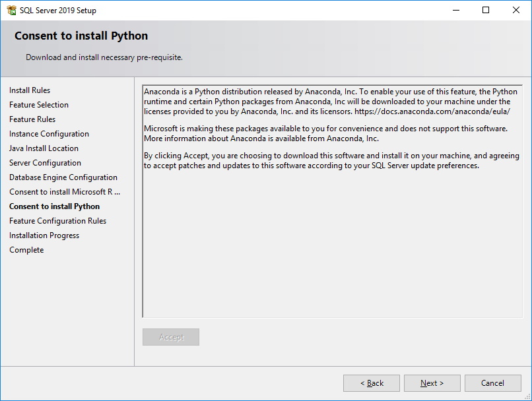The height and width of the screenshot is (401, 532).
Task: Click the window resize grip corner
Action: pos(527,397)
